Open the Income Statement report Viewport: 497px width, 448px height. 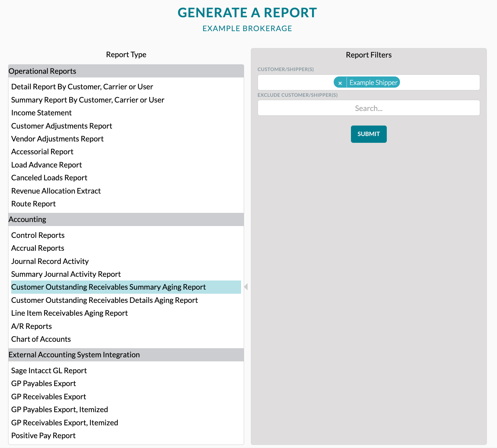coord(42,113)
